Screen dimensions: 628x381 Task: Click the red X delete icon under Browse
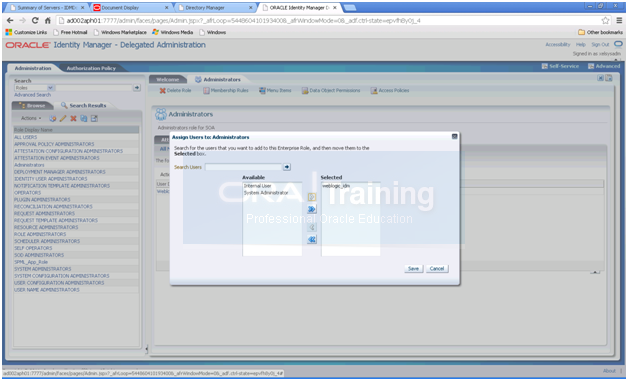point(73,118)
